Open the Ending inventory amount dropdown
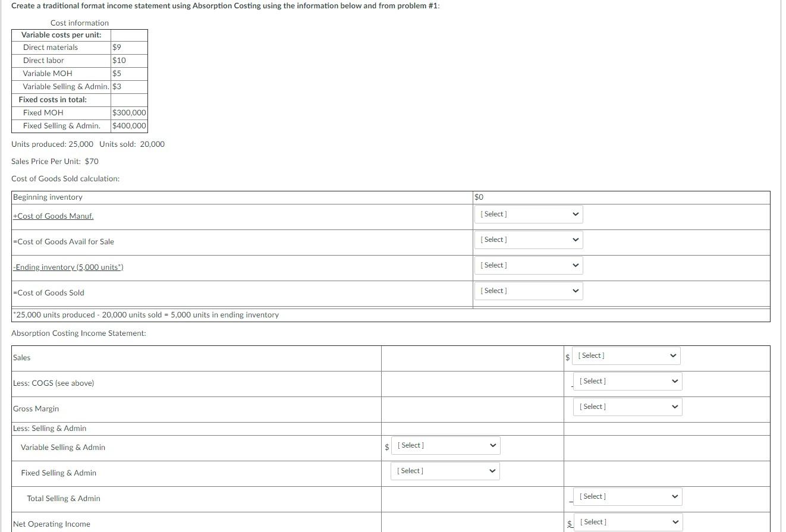 click(x=528, y=265)
